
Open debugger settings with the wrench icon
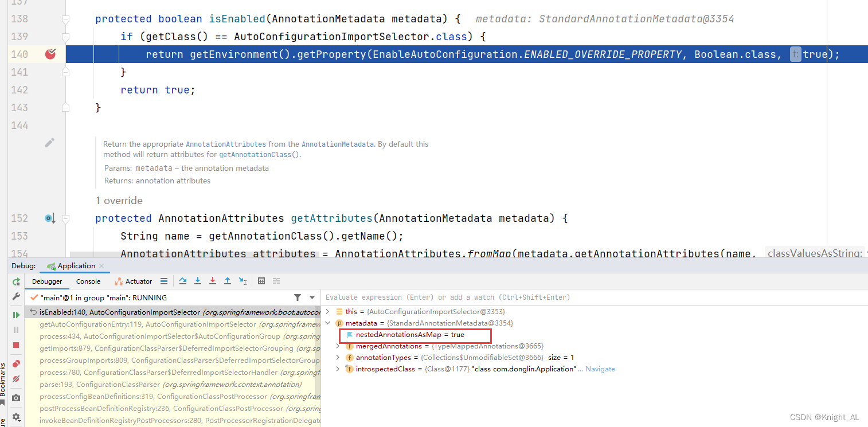[x=16, y=297]
